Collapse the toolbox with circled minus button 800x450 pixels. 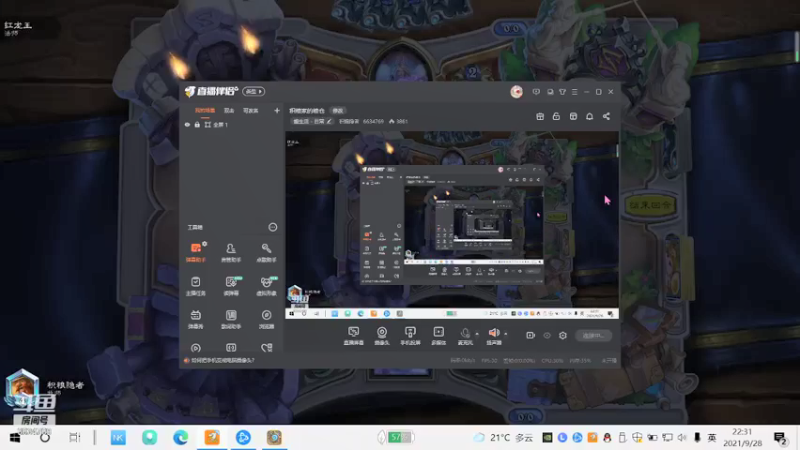273,227
